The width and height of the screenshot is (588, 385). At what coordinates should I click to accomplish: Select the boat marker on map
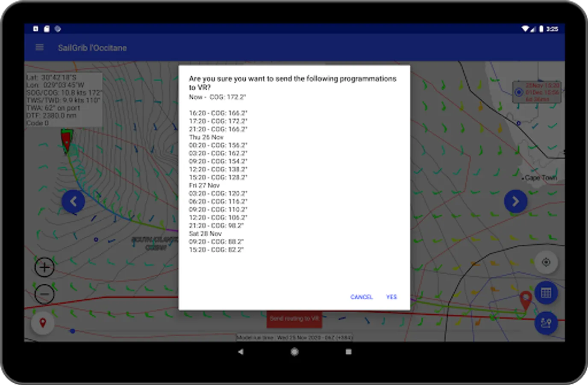(67, 141)
